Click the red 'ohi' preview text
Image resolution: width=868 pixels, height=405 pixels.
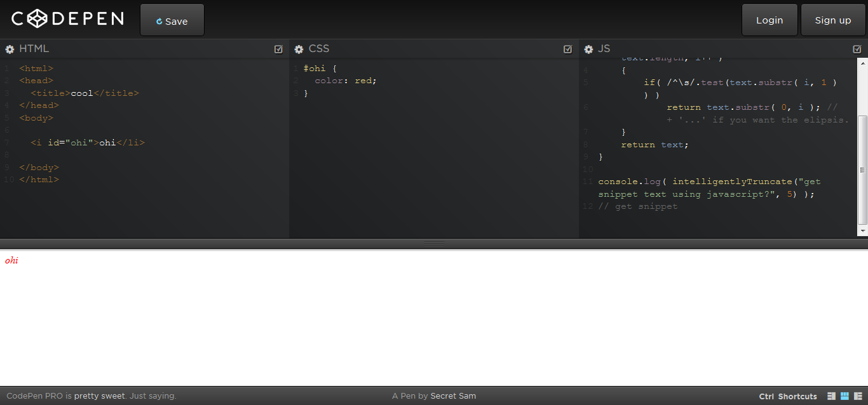coord(11,260)
